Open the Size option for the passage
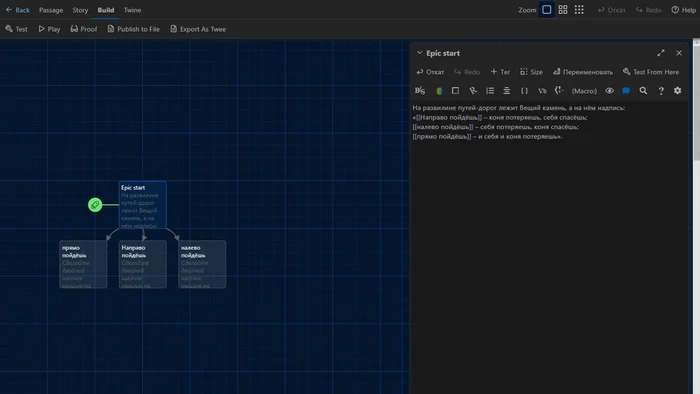This screenshot has height=394, width=700. (531, 72)
